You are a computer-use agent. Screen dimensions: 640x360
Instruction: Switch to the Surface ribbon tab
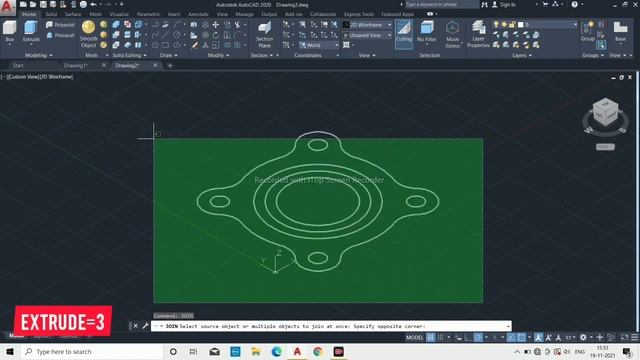point(73,14)
